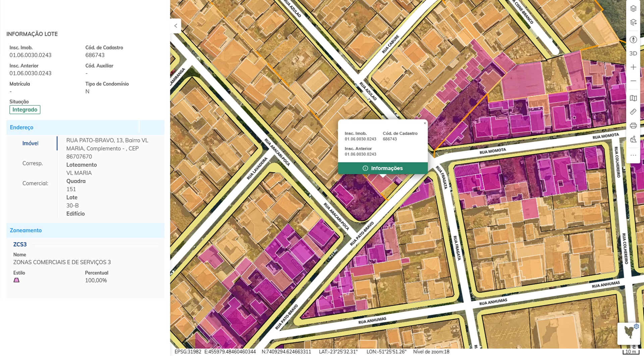Reset map orientation with compass icon
Image resolution: width=644 pixels, height=356 pixels.
coord(633,40)
